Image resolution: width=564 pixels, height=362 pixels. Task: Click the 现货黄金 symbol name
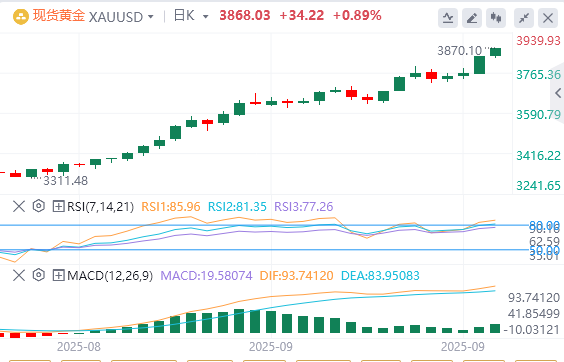point(59,15)
